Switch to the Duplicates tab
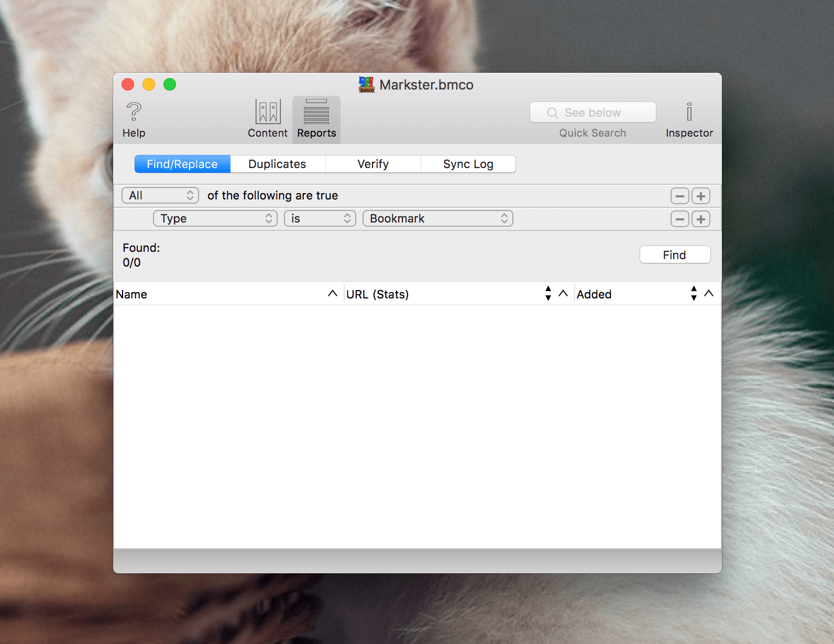This screenshot has width=834, height=644. pos(278,164)
